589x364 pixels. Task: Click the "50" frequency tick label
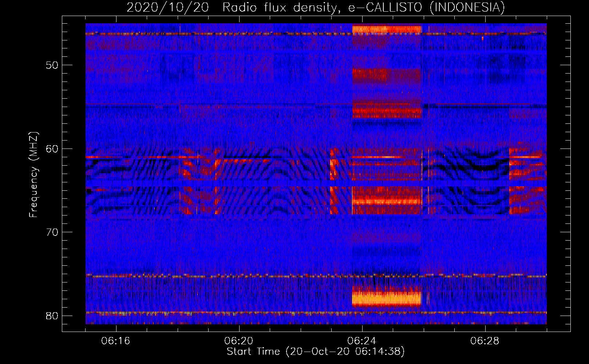(52, 65)
